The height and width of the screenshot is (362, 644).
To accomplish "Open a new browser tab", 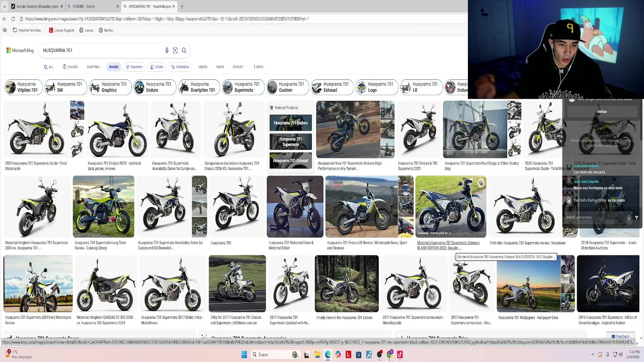I will tap(182, 7).
